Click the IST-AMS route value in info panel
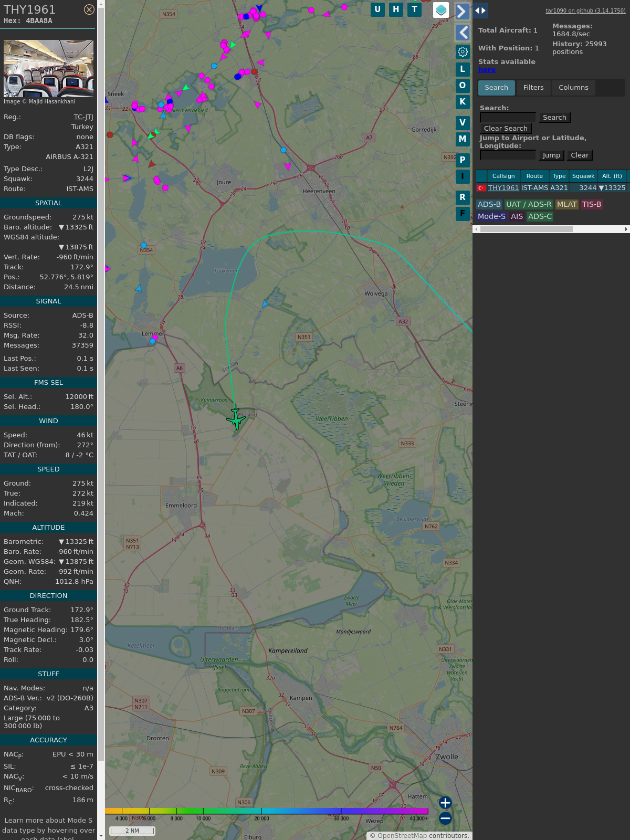The height and width of the screenshot is (840, 630). [80, 189]
